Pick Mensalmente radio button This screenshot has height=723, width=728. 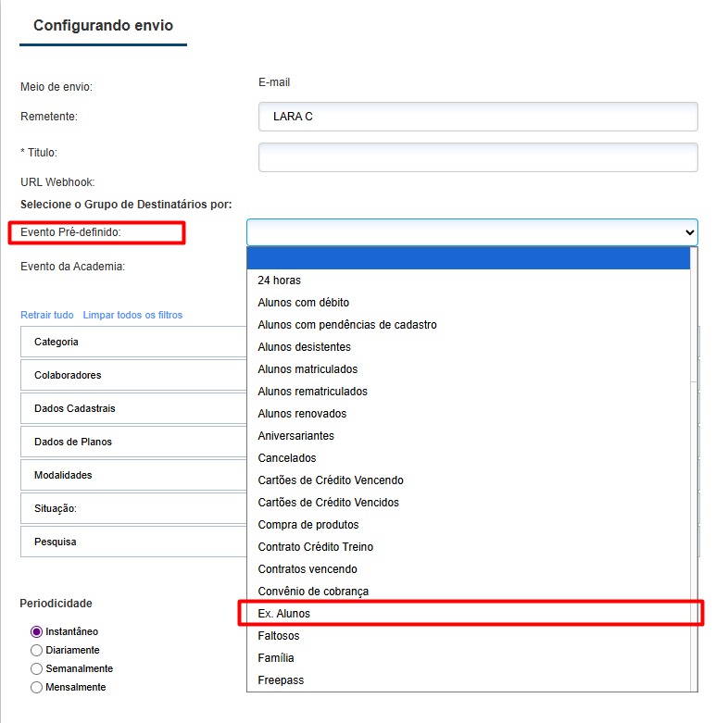[37, 687]
